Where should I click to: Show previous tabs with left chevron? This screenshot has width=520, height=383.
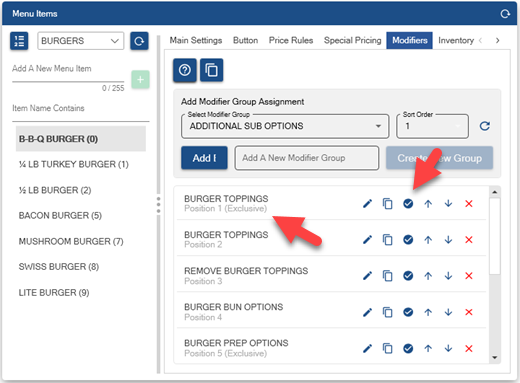480,40
